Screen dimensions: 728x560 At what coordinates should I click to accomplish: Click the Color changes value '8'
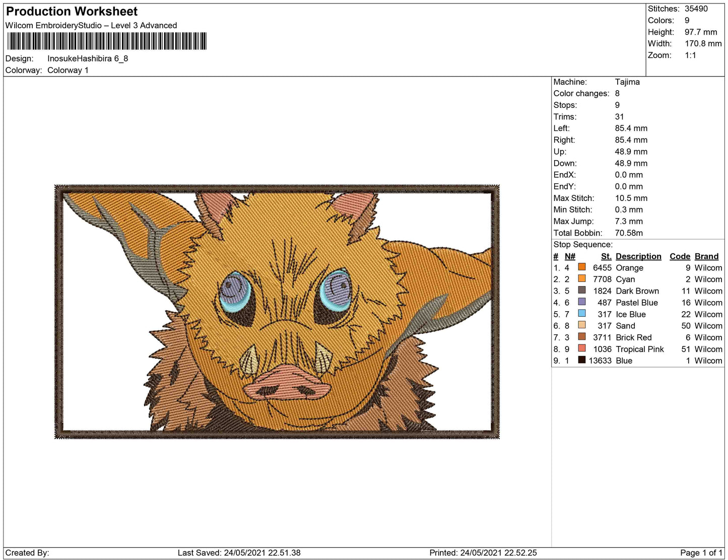(617, 93)
